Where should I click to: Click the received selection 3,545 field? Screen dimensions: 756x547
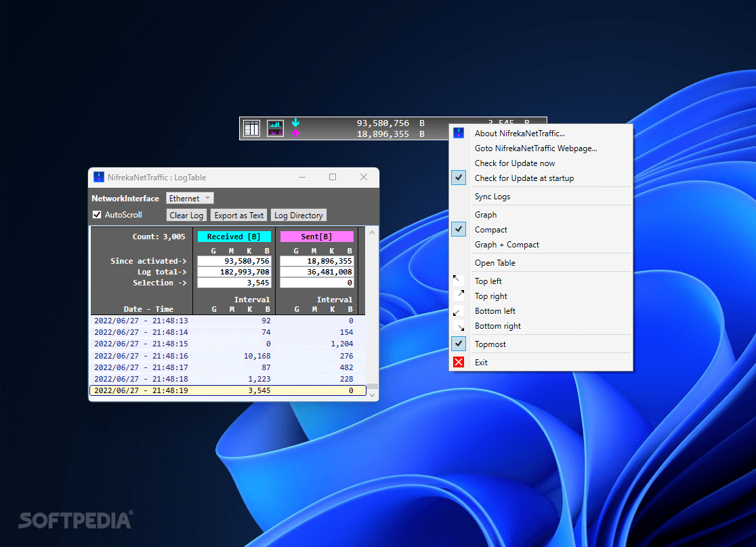point(234,283)
